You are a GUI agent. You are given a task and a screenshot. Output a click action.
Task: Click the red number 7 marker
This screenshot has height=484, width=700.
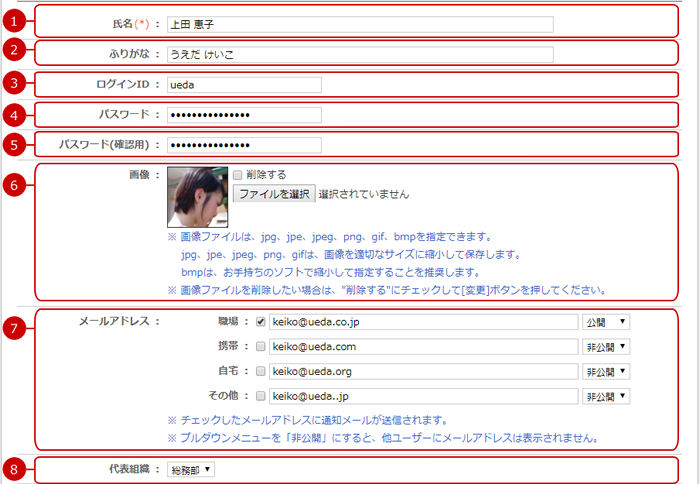click(13, 329)
